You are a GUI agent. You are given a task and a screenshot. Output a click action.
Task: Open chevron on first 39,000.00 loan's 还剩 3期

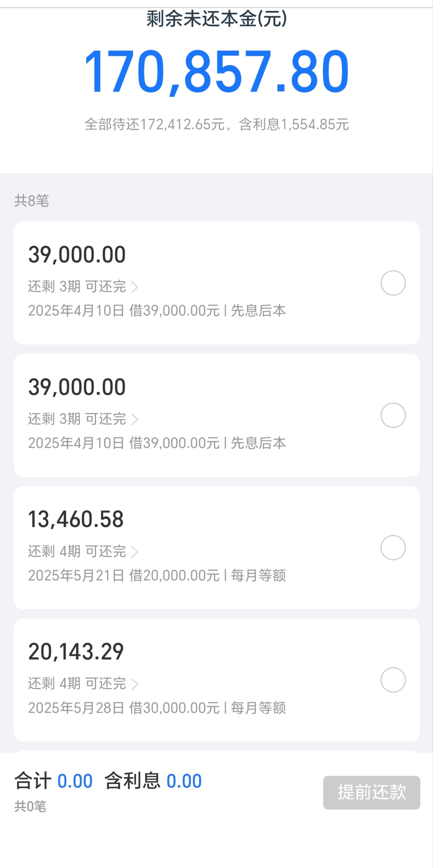[x=135, y=287]
